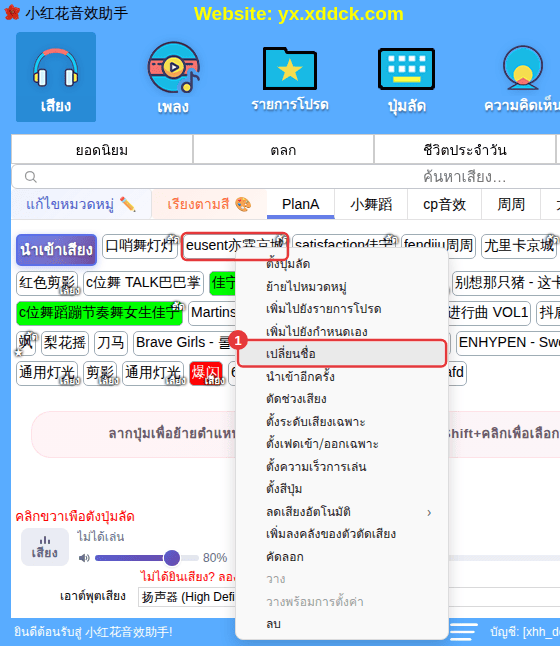This screenshot has width=560, height=646.
Task: Click the red flower app logo
Action: [x=12, y=13]
